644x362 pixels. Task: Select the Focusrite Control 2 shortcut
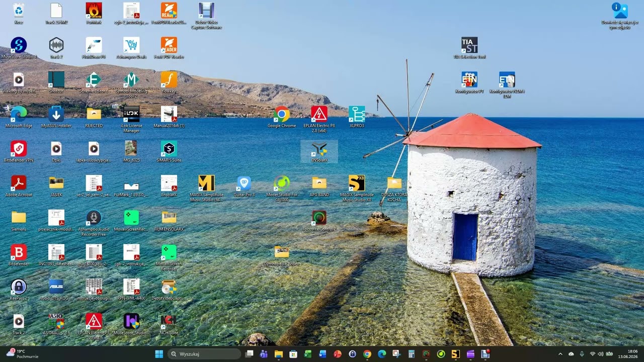click(319, 221)
